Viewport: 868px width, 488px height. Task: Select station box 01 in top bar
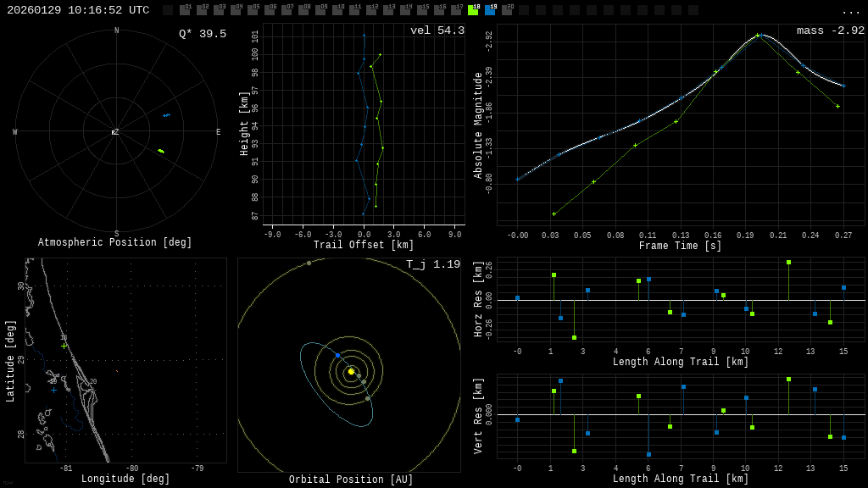[x=184, y=10]
